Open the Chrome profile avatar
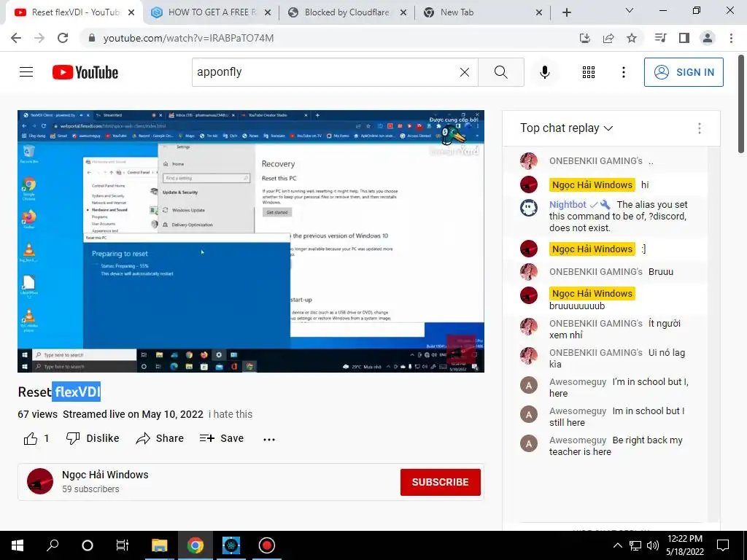 (708, 38)
